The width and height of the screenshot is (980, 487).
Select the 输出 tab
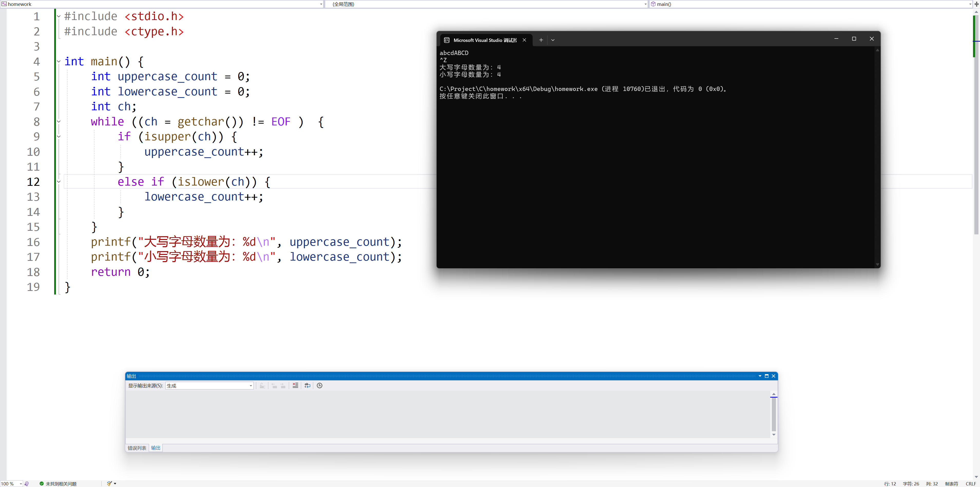tap(156, 448)
